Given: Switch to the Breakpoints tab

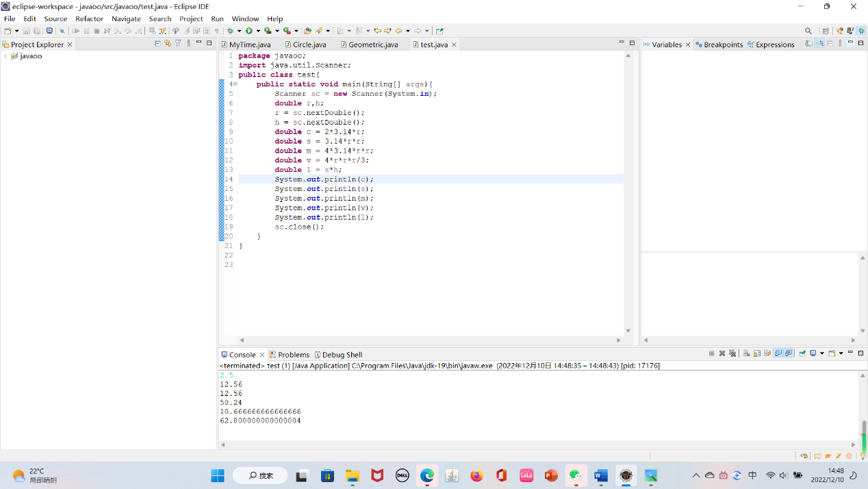Looking at the screenshot, I should 723,45.
